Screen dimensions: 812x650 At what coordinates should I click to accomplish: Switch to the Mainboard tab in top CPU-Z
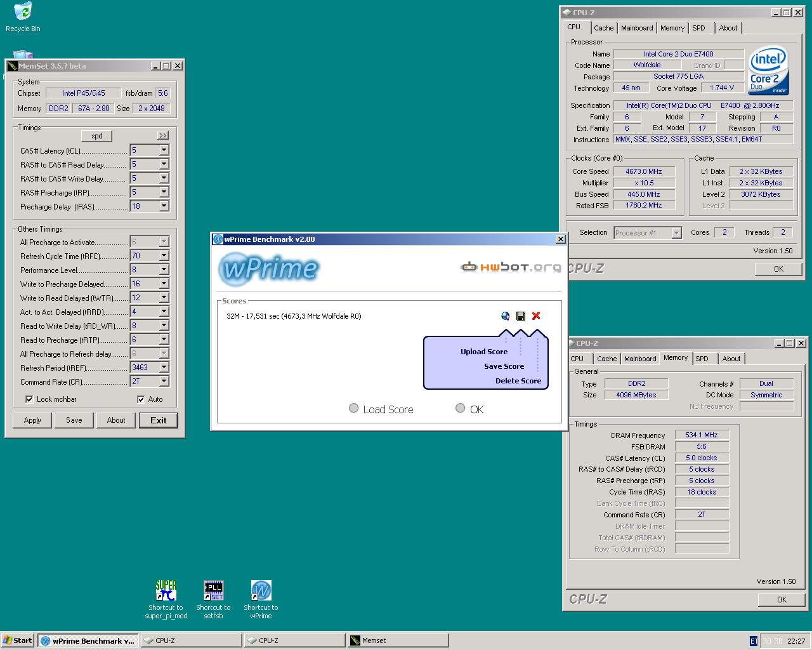point(637,28)
